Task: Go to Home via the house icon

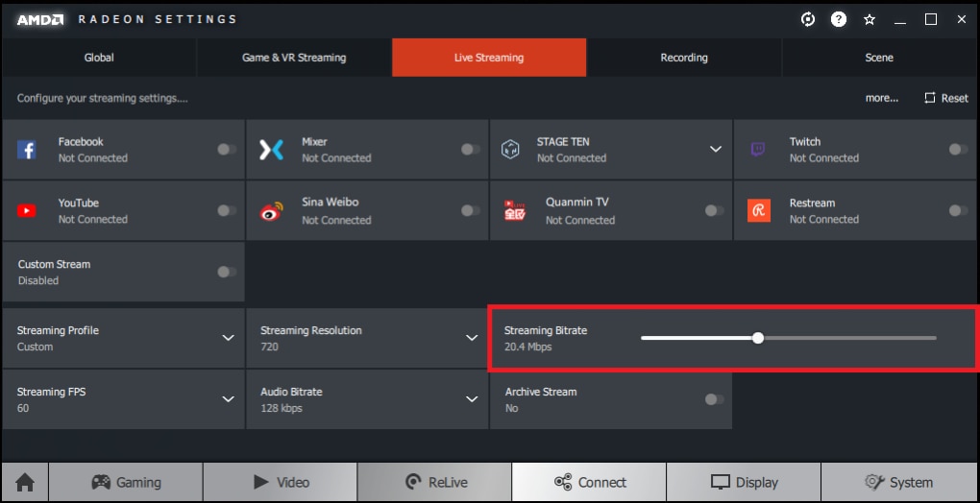Action: click(x=25, y=483)
